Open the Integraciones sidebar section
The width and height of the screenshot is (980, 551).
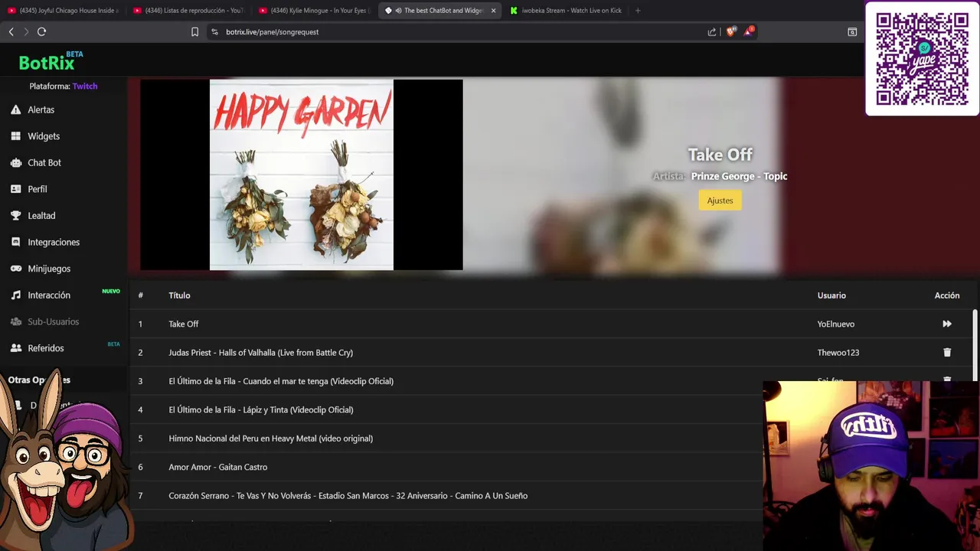tap(54, 243)
